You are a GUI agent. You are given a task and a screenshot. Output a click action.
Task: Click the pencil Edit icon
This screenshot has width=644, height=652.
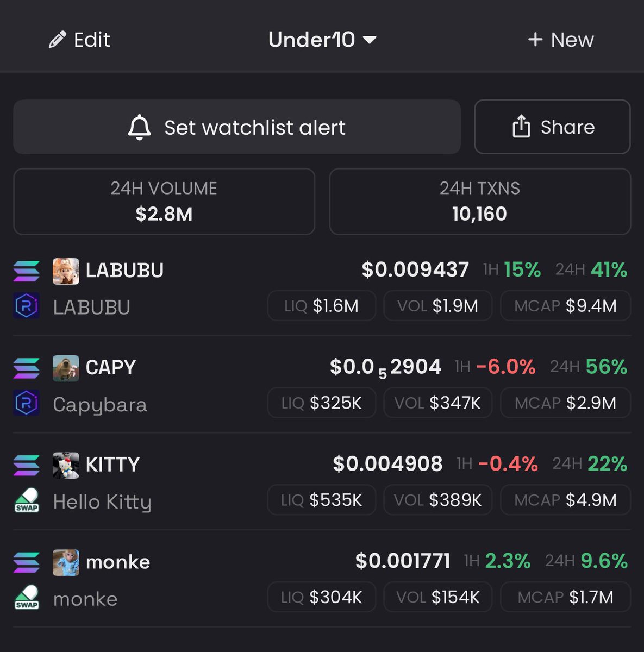tap(57, 40)
